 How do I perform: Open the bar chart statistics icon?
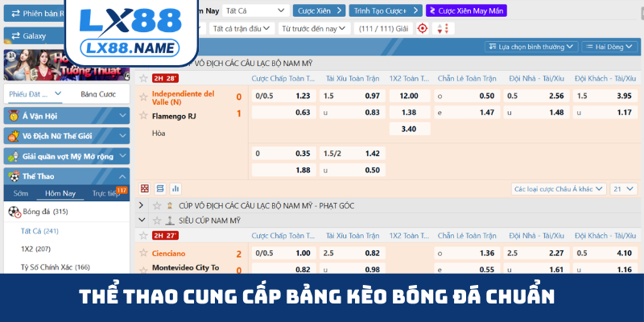[x=175, y=188]
